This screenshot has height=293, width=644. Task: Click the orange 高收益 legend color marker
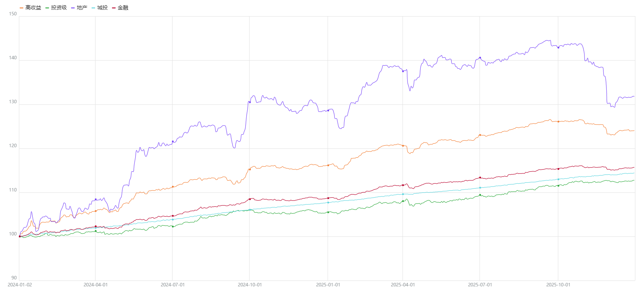pos(22,8)
